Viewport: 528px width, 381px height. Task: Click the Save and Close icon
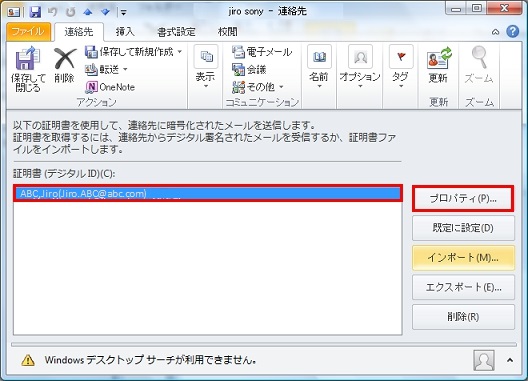click(x=28, y=57)
